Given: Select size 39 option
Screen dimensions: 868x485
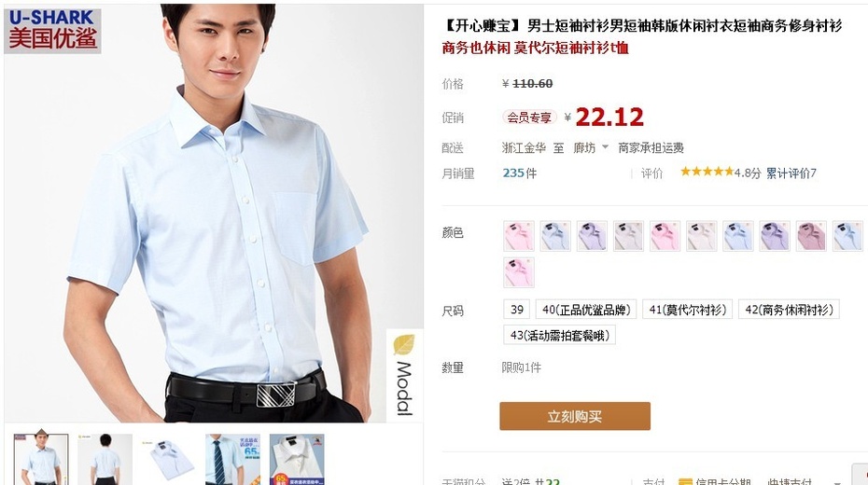Looking at the screenshot, I should tap(516, 310).
